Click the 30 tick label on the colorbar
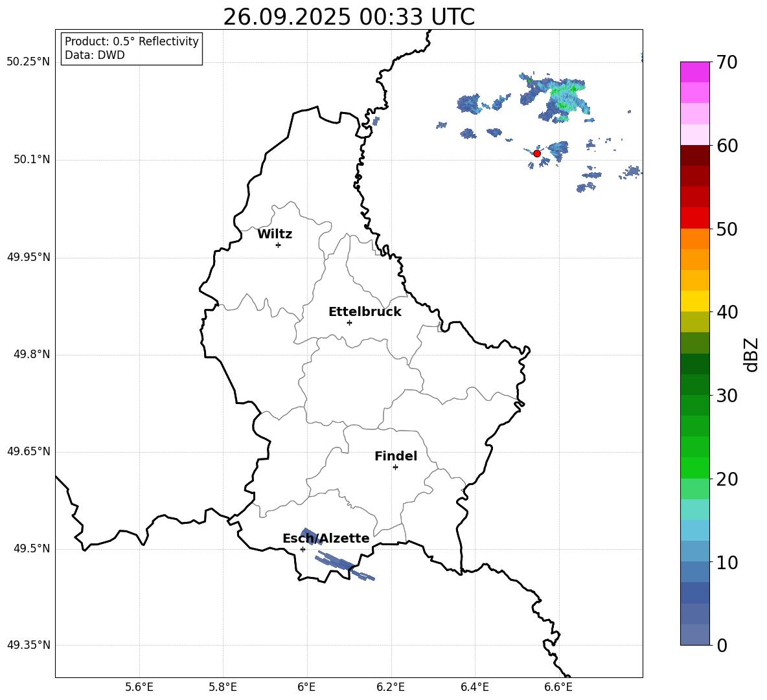The width and height of the screenshot is (767, 700). [727, 396]
